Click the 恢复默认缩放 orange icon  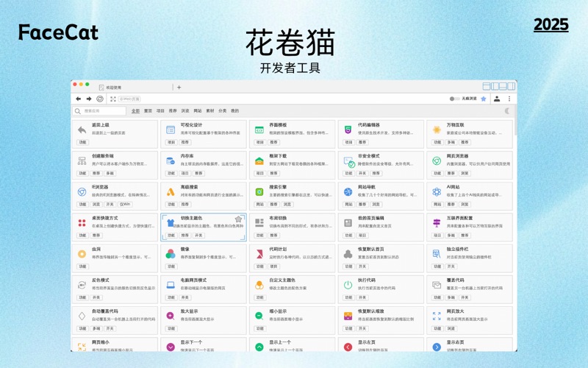(x=348, y=316)
